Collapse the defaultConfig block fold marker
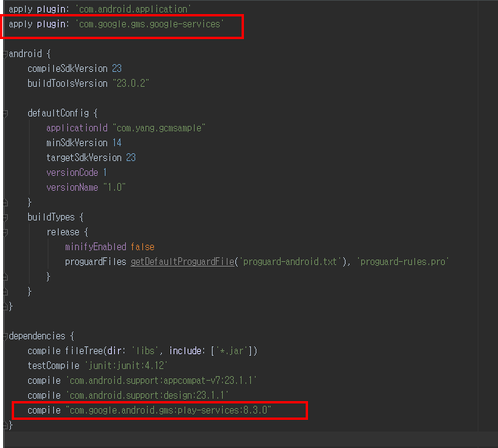This screenshot has height=448, width=498. point(5,113)
